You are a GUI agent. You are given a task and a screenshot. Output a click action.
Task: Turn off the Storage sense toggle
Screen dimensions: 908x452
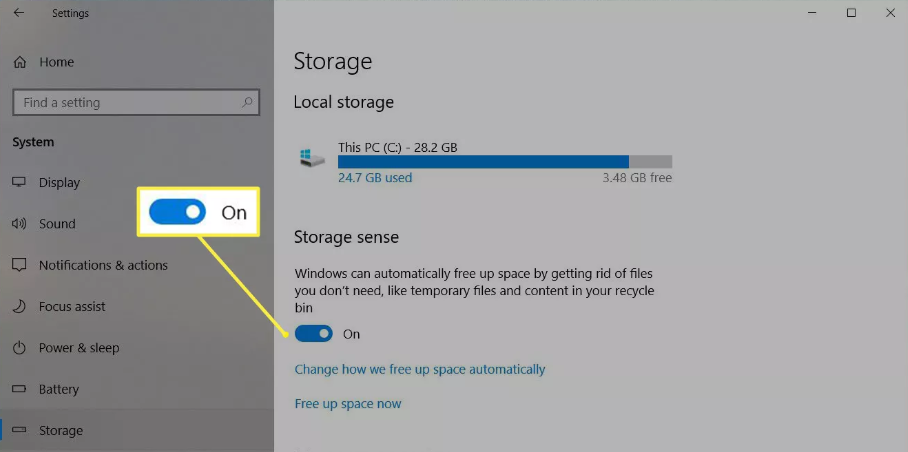313,334
